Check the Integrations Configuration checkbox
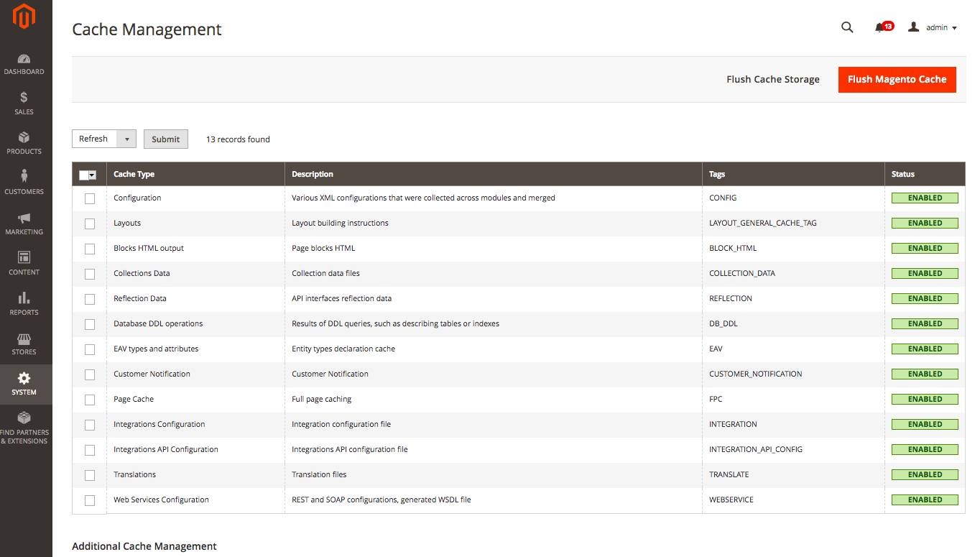 click(x=90, y=425)
